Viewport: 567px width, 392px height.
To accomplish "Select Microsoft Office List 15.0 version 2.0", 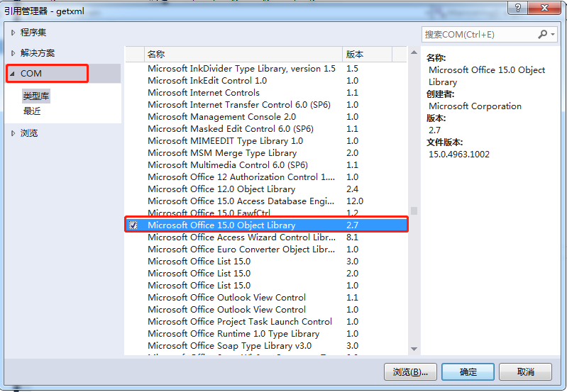I will [x=267, y=274].
